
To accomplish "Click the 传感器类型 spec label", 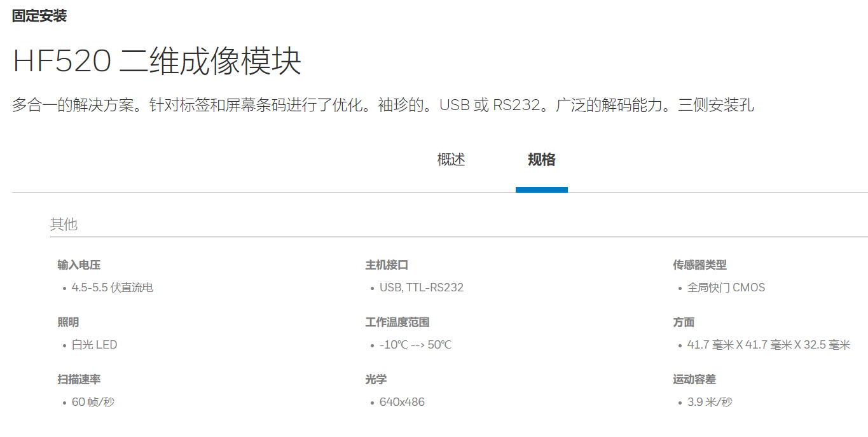I will coord(699,265).
